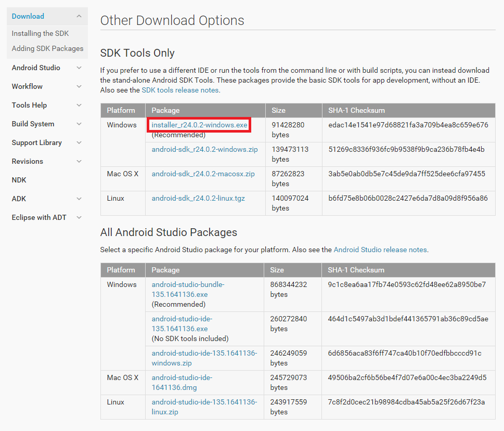Screen dimensions: 504x431
Task: Open the SDK tools release notes
Action: 180,90
